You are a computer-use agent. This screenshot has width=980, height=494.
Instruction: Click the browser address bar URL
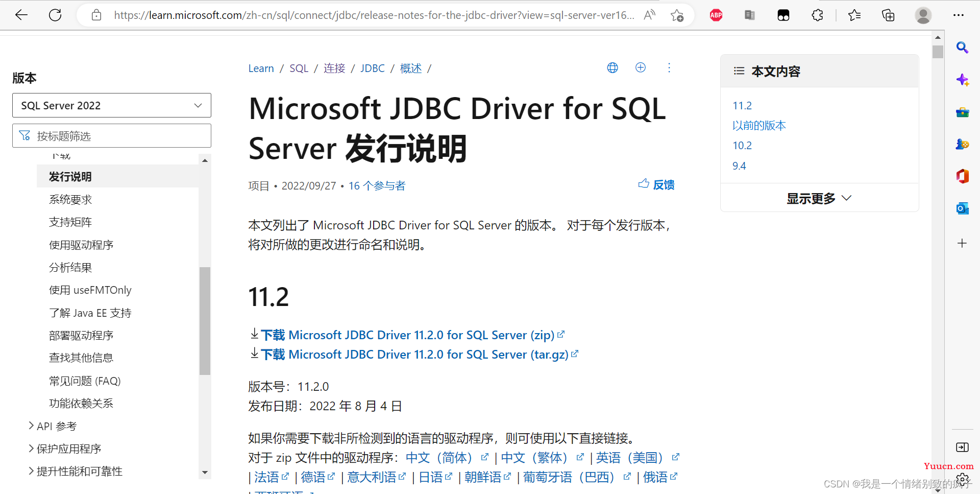374,15
